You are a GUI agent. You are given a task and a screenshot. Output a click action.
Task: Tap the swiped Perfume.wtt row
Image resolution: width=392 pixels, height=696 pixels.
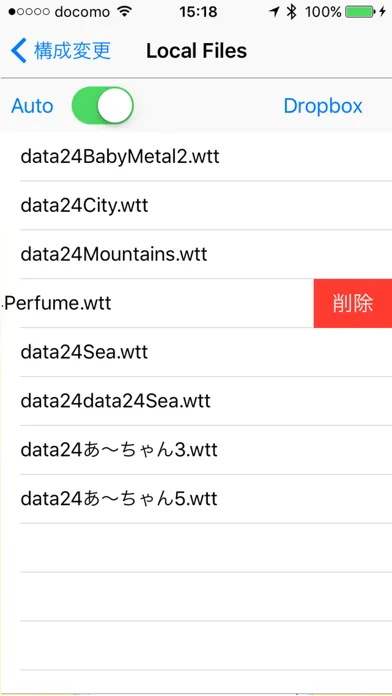pos(157,304)
